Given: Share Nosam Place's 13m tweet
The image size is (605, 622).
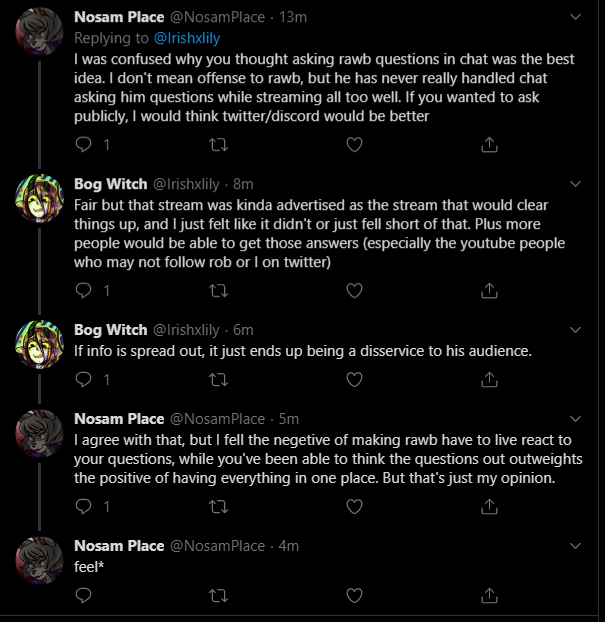Looking at the screenshot, I should click(x=489, y=145).
